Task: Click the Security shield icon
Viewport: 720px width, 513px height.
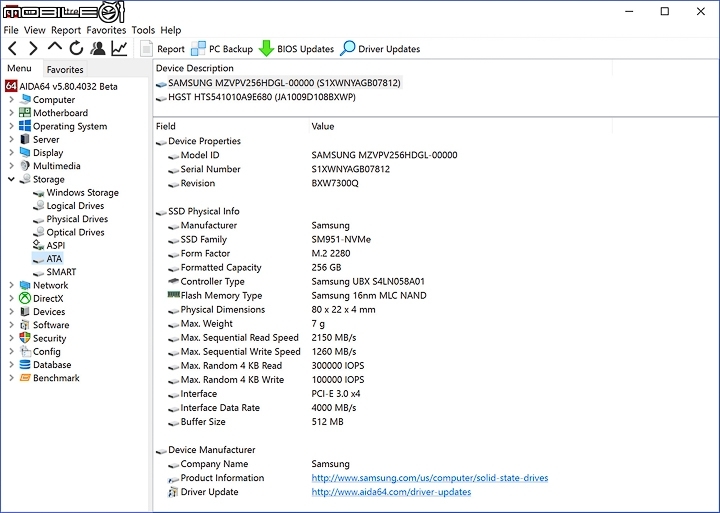Action: tap(25, 338)
